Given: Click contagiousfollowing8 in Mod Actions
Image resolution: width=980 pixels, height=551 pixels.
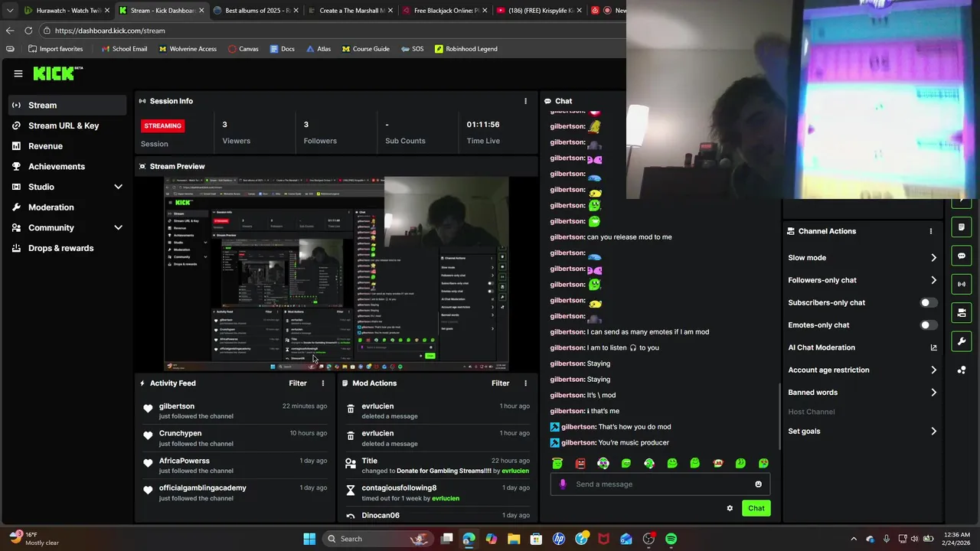Looking at the screenshot, I should (399, 487).
